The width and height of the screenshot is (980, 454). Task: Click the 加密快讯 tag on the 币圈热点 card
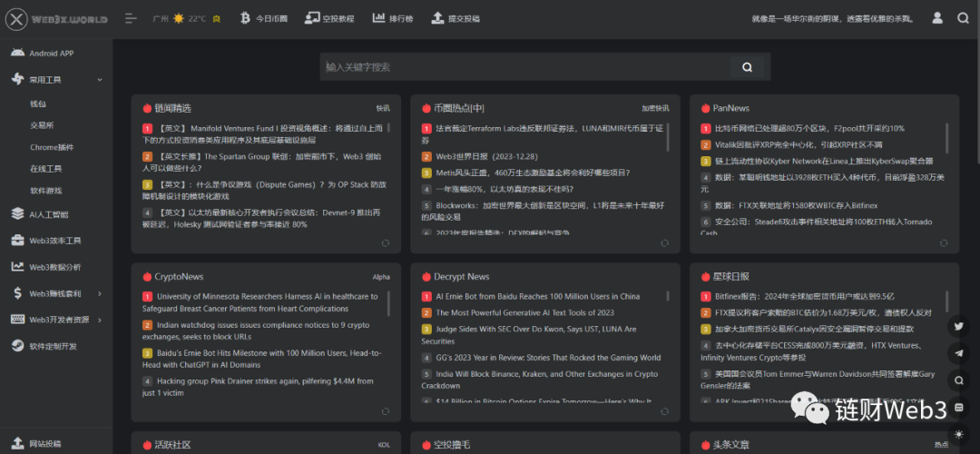[x=655, y=108]
